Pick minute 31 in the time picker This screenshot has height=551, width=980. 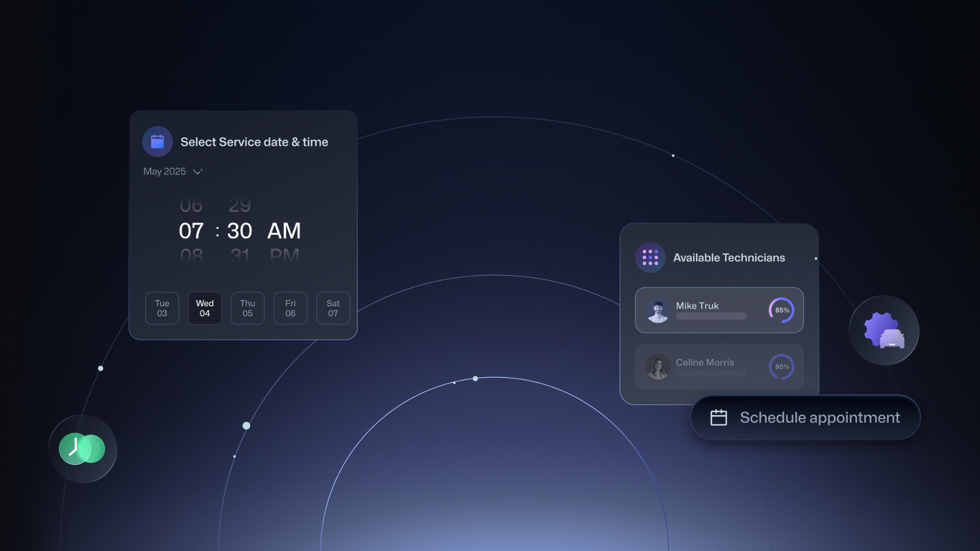[240, 255]
